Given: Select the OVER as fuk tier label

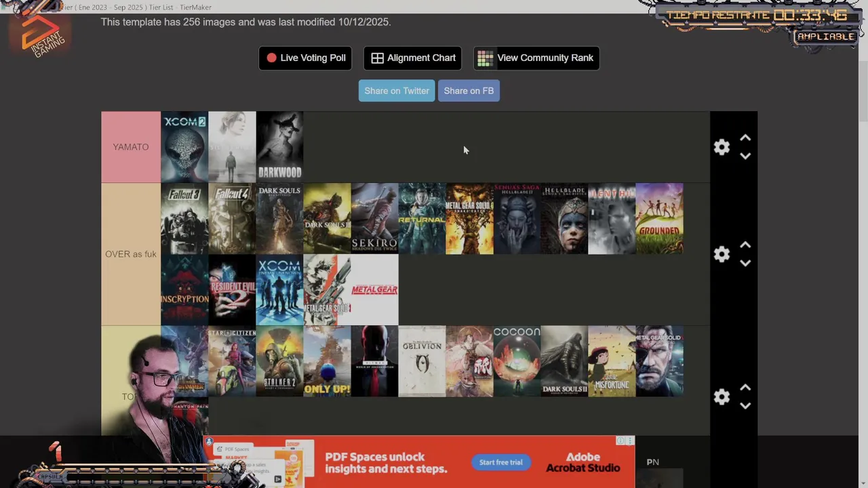Looking at the screenshot, I should pos(131,254).
